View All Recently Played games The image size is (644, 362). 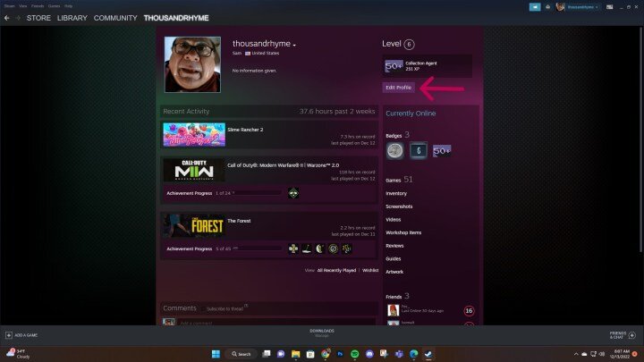point(336,270)
